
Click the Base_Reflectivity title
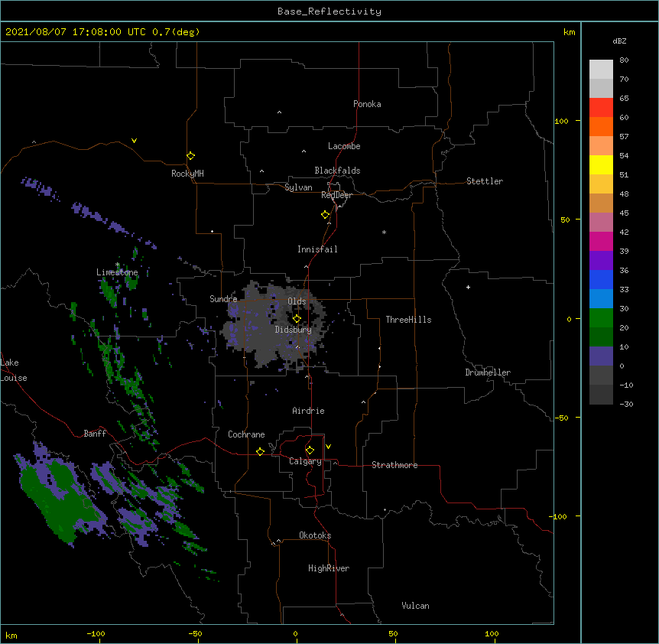click(329, 11)
